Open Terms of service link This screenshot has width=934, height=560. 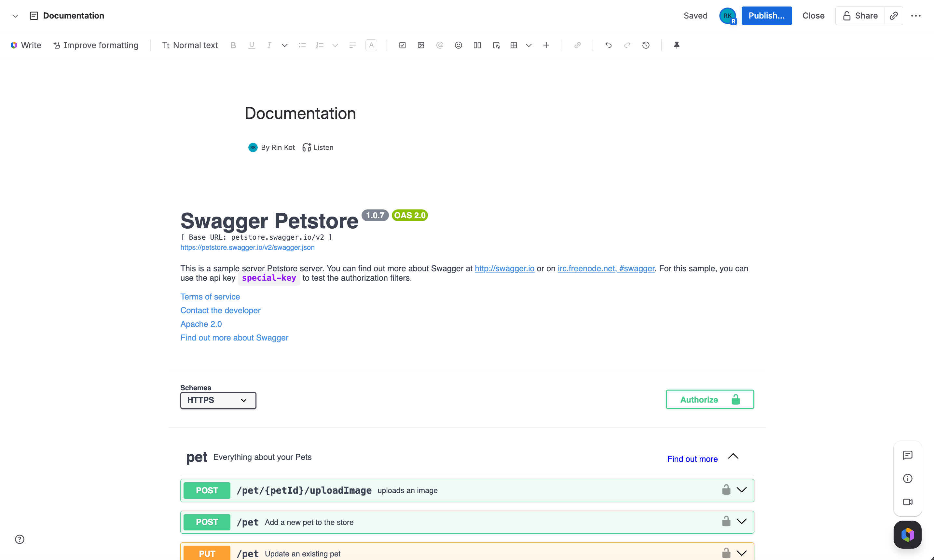[x=210, y=297]
